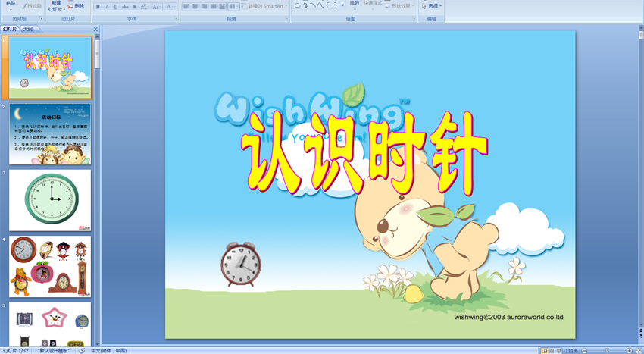Viewport: 644px width, 354px height.
Task: Click "默认设计模板" theme in status bar
Action: [53, 351]
